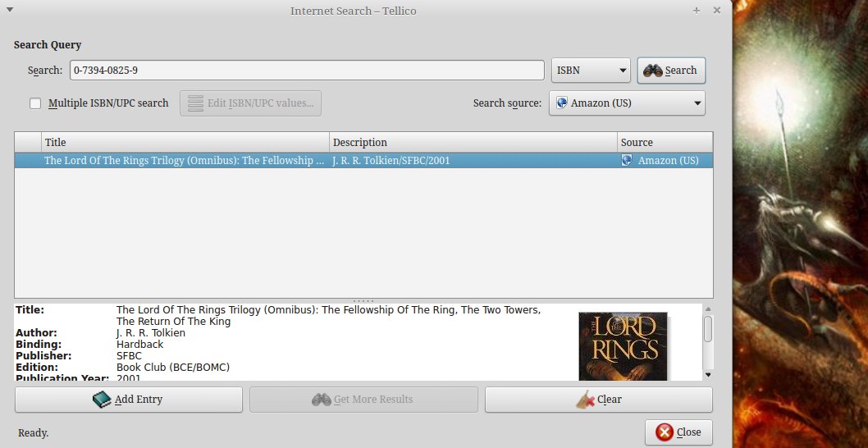Image resolution: width=868 pixels, height=448 pixels.
Task: Click the 'Hardback' binding value
Action: (x=139, y=345)
